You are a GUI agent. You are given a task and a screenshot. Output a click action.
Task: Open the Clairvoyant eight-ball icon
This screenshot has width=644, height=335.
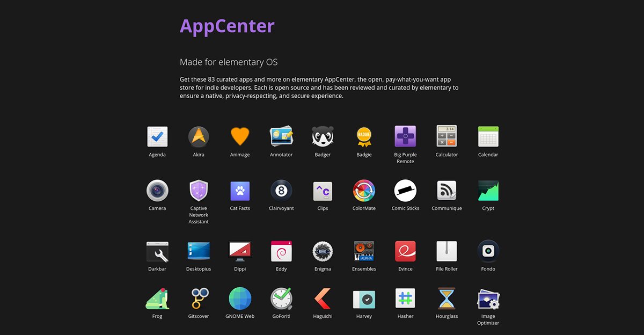point(281,191)
